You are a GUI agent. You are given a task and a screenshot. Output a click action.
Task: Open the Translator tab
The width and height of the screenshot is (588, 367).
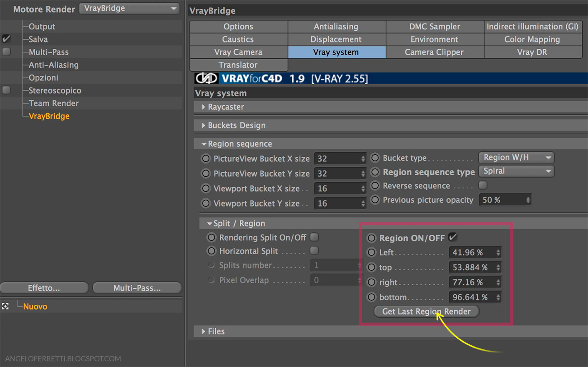pos(238,65)
